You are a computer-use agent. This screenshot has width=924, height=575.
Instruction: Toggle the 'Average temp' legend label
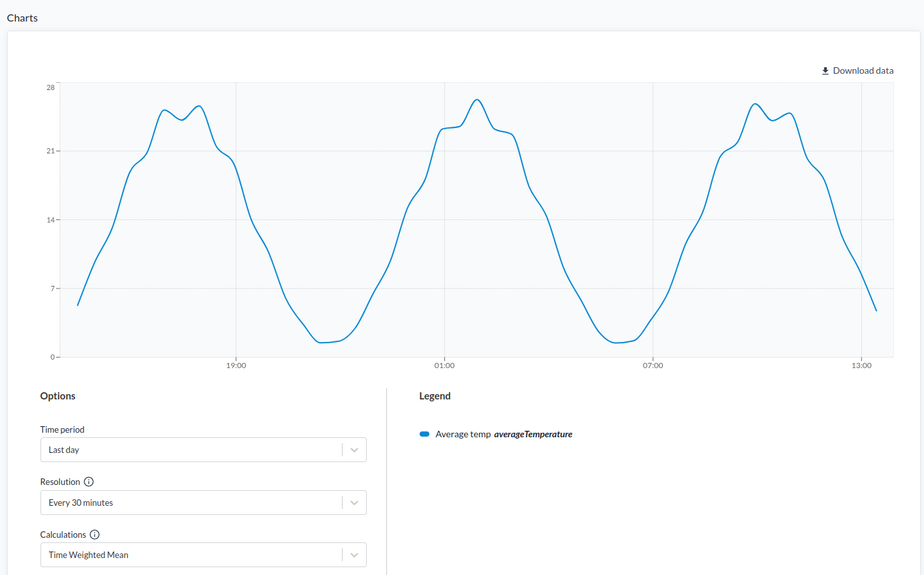click(x=463, y=434)
